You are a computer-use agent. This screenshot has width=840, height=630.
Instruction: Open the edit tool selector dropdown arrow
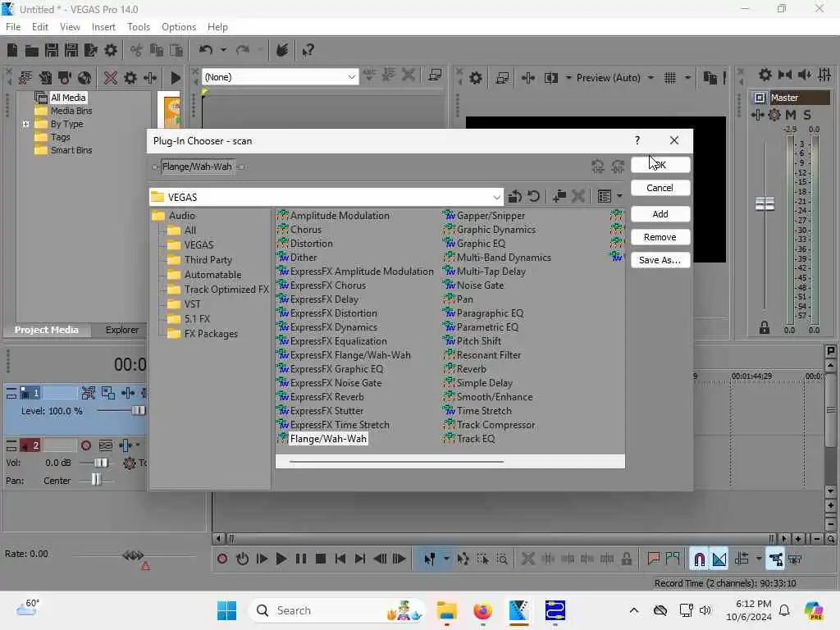click(445, 559)
